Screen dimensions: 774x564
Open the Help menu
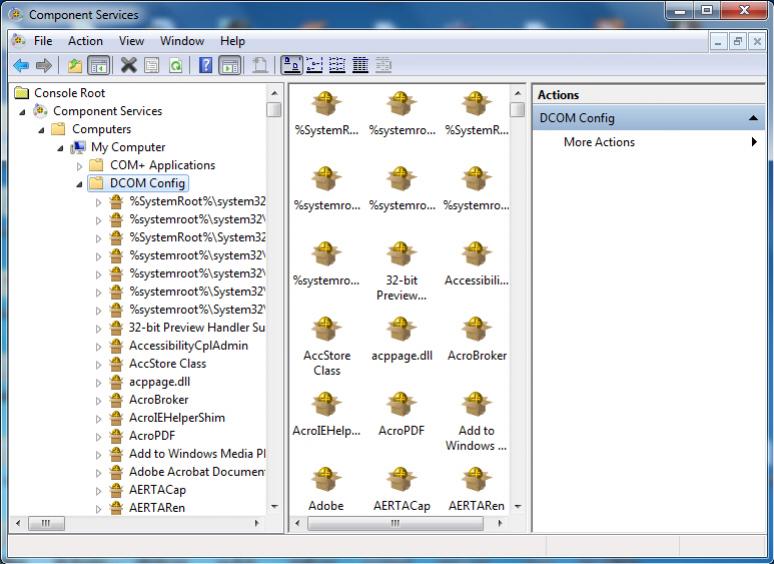pyautogui.click(x=232, y=41)
